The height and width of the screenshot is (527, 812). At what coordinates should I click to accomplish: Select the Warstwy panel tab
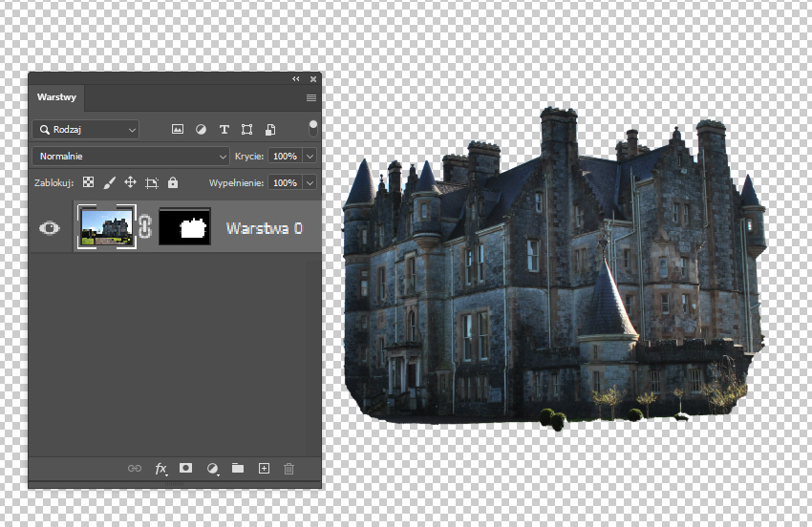click(x=57, y=97)
